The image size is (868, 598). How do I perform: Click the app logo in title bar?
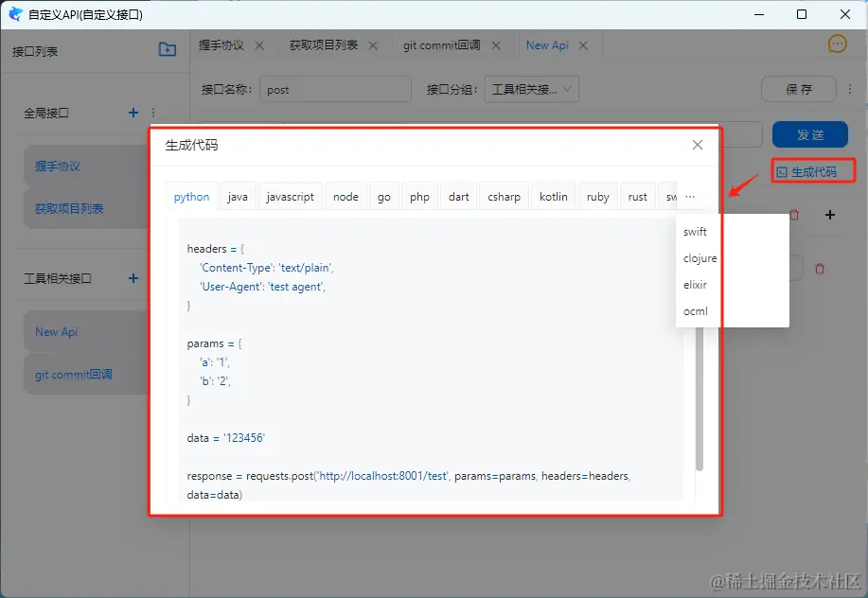(x=15, y=14)
